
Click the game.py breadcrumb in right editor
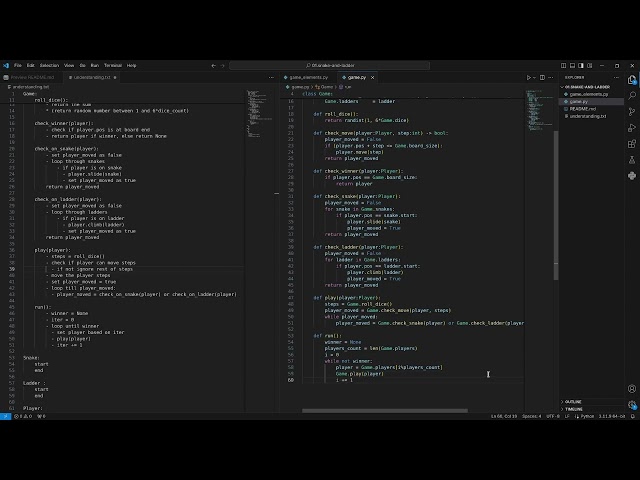(298, 87)
